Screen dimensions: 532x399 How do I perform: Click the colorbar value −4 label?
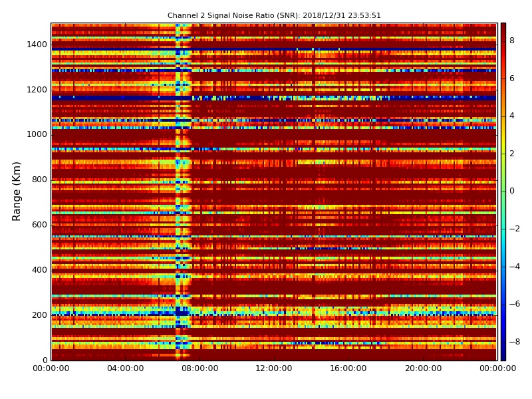point(515,267)
